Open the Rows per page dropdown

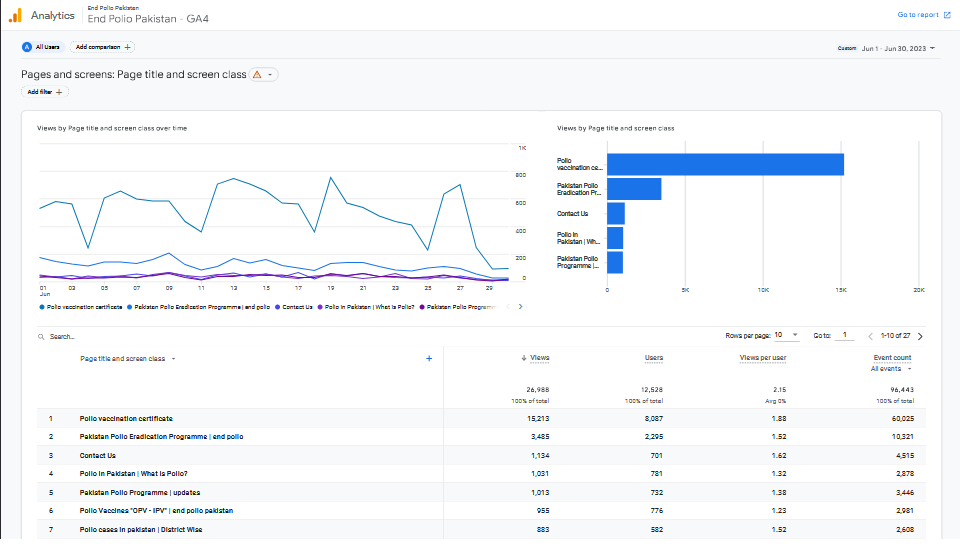785,336
